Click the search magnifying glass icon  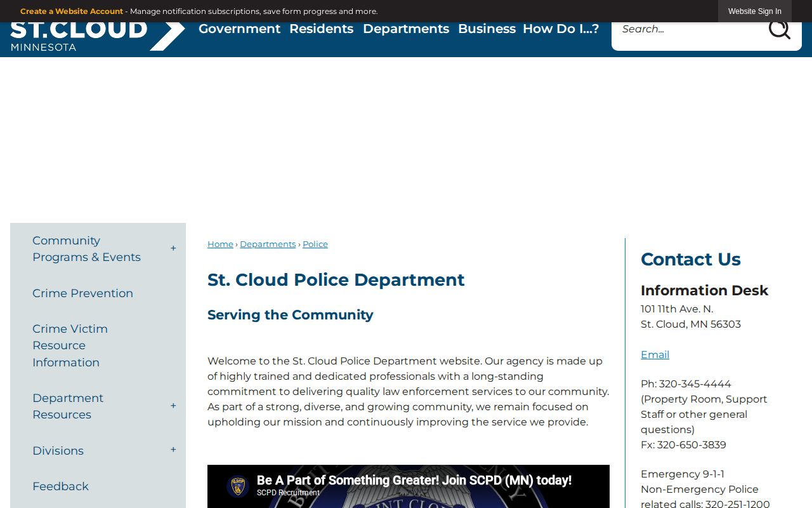[779, 29]
